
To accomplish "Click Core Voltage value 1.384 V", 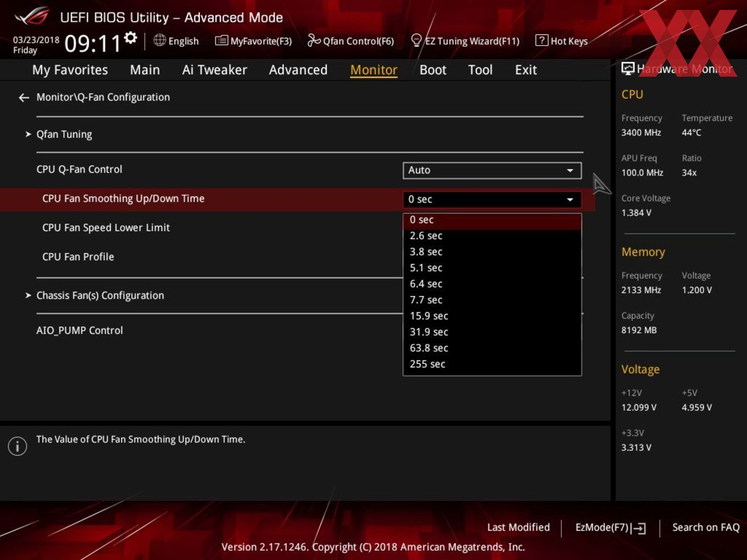I will [x=636, y=212].
